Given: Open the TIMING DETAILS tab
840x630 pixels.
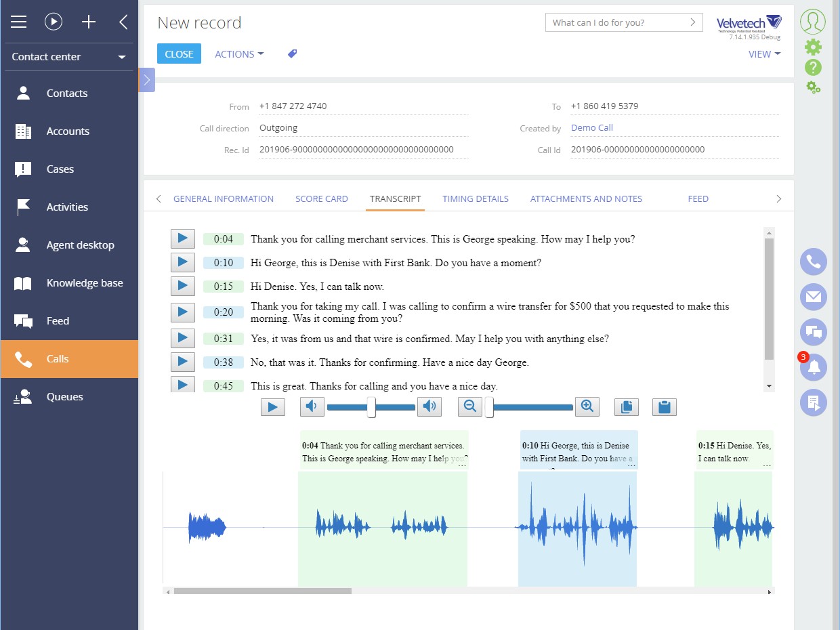Looking at the screenshot, I should 475,198.
